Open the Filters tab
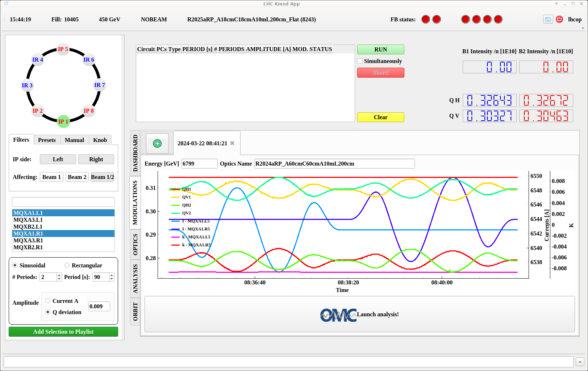Image resolution: width=588 pixels, height=371 pixels. pos(21,139)
